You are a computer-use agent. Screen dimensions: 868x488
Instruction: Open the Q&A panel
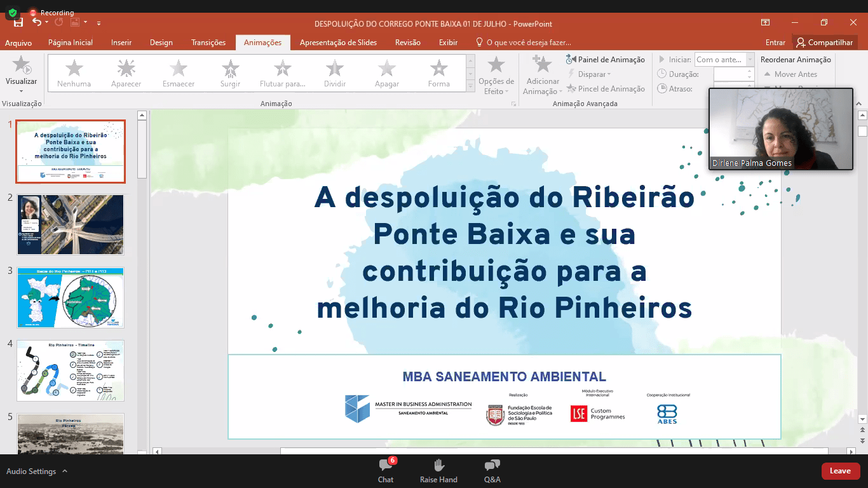pos(492,470)
